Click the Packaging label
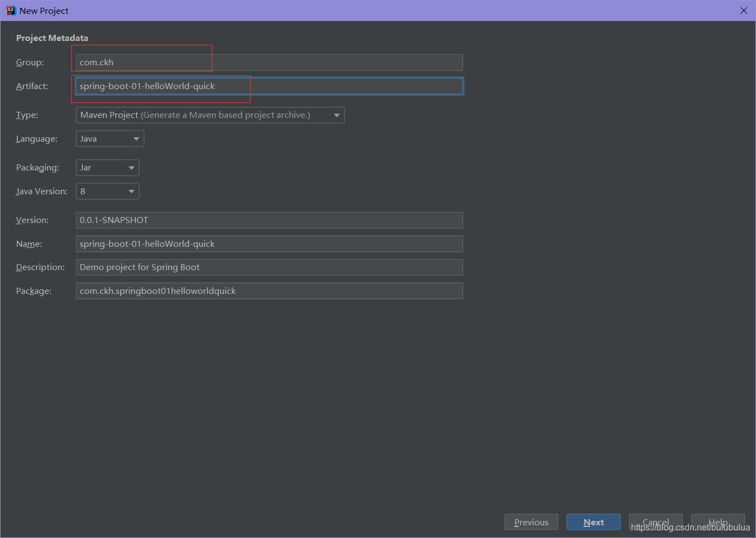The image size is (756, 538). 38,168
